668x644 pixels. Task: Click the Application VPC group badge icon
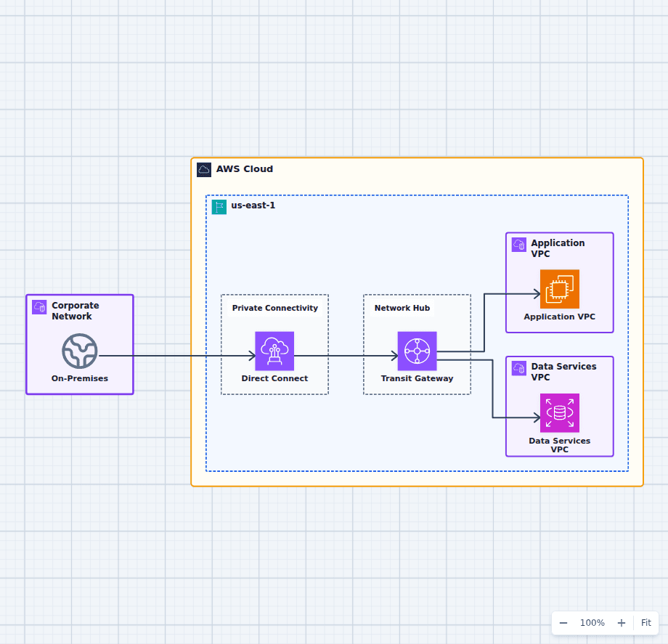[519, 245]
